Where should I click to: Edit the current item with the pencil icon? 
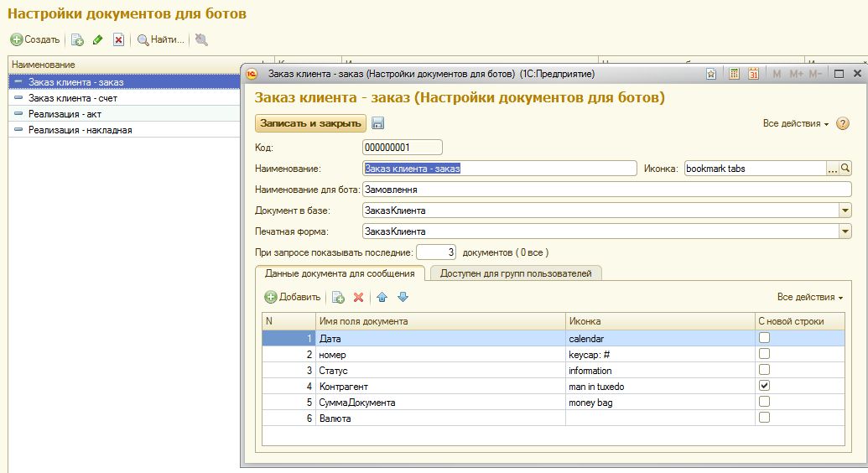tap(98, 39)
